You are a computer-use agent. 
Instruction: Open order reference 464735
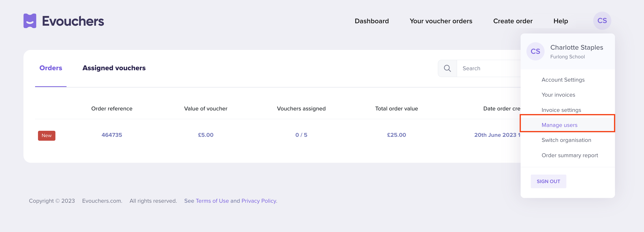coord(112,135)
